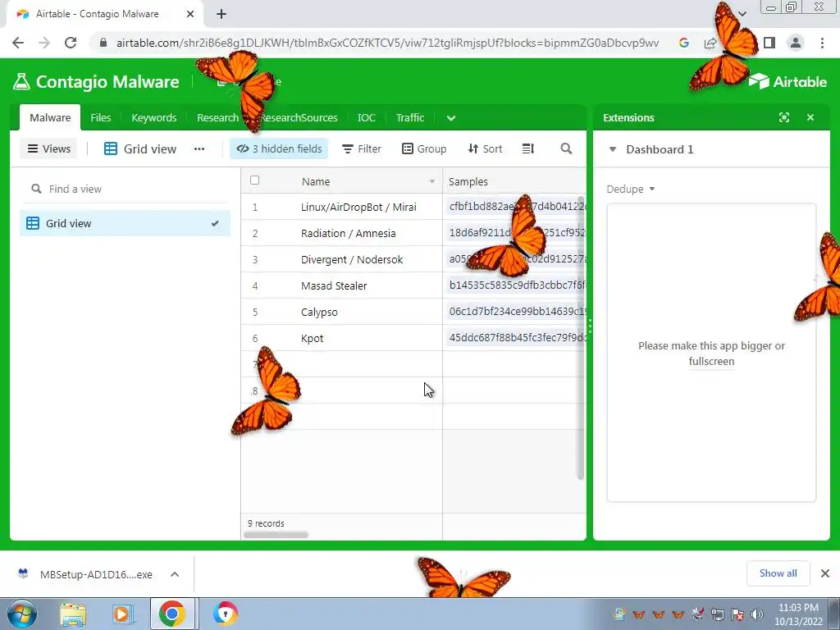Click the search magnifier in toolbar

click(x=566, y=148)
